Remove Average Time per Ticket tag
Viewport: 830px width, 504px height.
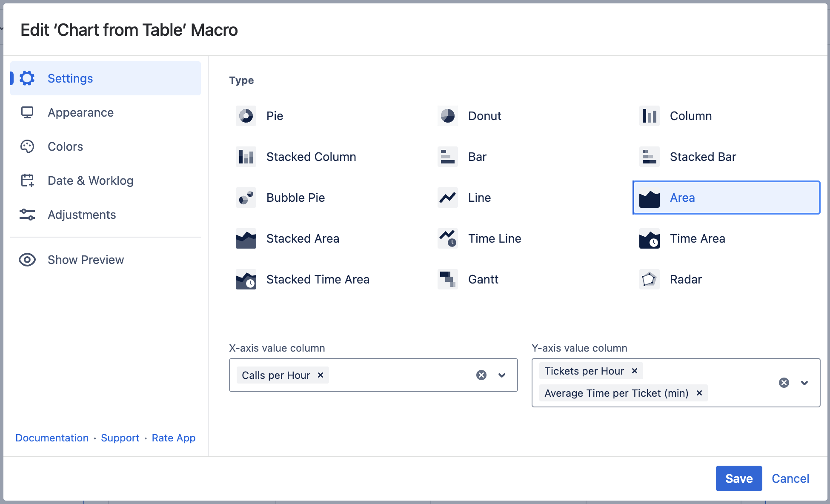[699, 393]
